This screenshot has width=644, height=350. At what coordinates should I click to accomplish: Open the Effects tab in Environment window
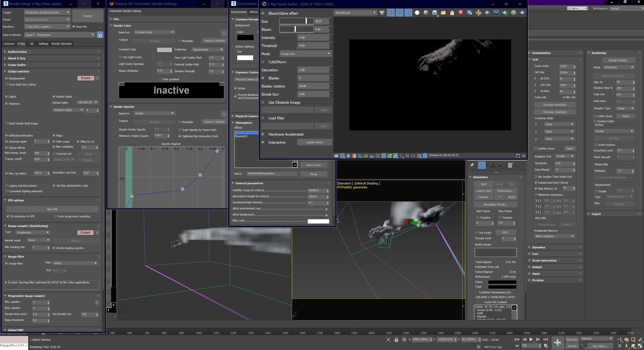pyautogui.click(x=253, y=12)
